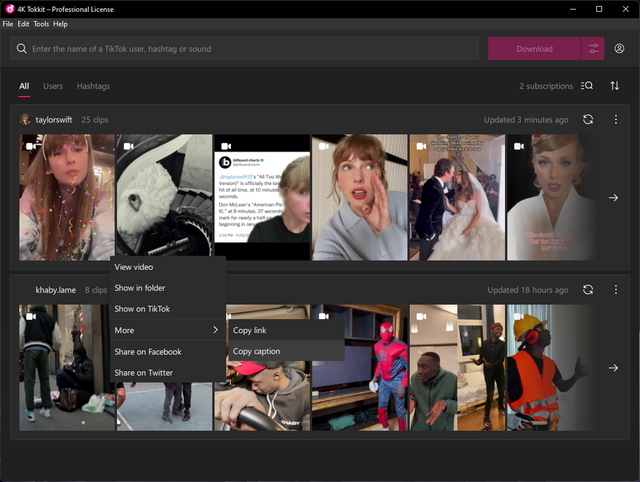Viewport: 640px width, 482px height.
Task: Click the khaby.lame username
Action: pyautogui.click(x=56, y=290)
